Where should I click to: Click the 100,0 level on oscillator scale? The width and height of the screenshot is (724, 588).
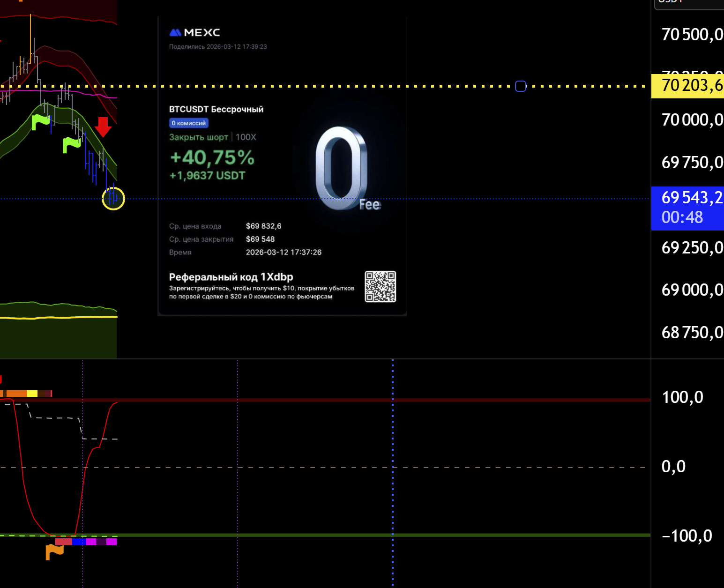point(682,397)
